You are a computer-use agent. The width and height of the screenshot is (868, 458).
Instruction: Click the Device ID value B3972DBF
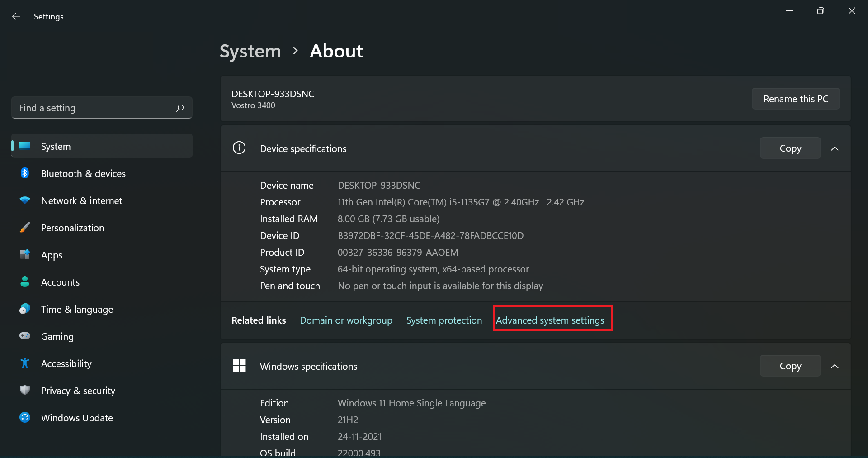coord(430,236)
